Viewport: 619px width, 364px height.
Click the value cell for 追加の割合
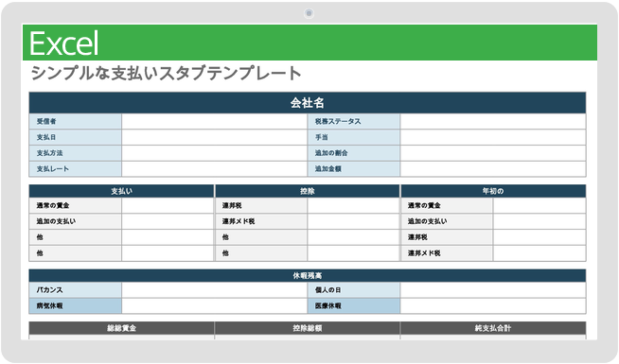point(493,153)
